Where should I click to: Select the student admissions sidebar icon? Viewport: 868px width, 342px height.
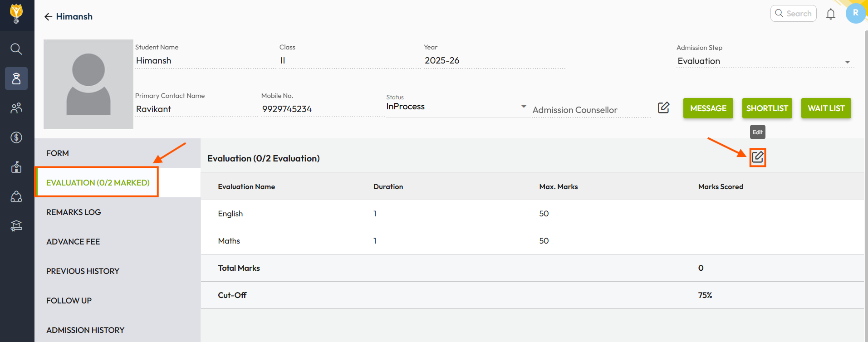pyautogui.click(x=16, y=78)
